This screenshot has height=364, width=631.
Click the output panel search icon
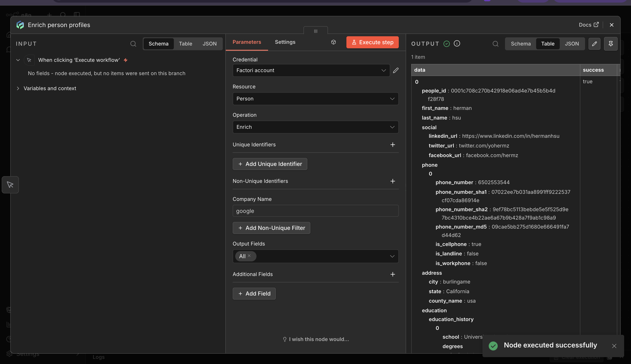495,44
